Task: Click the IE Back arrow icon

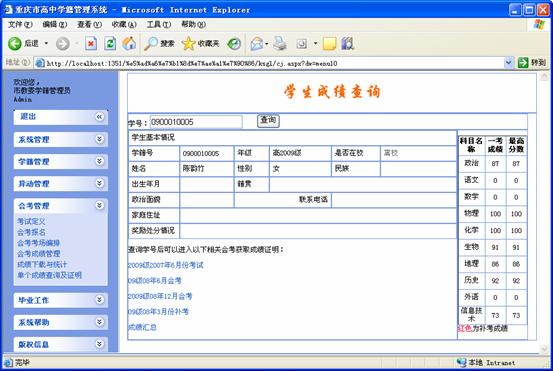Action: tap(15, 44)
